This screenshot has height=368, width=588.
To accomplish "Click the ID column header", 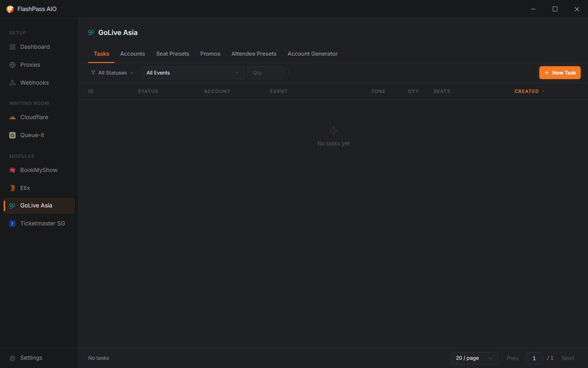I will pyautogui.click(x=91, y=92).
